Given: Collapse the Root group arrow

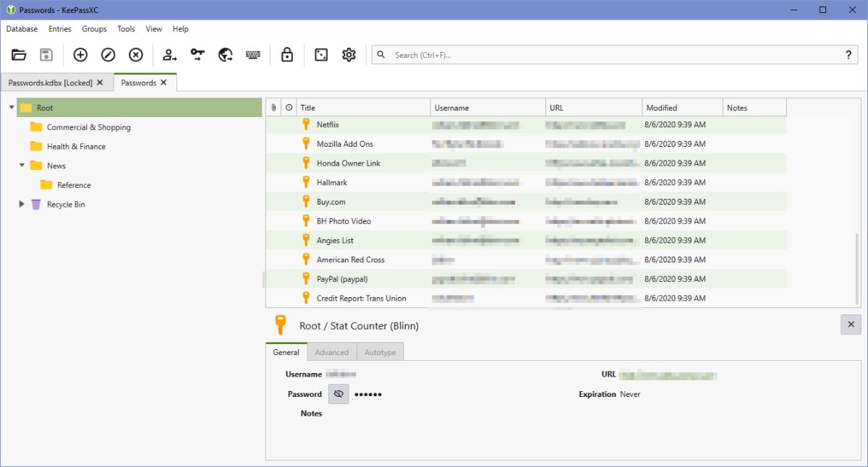Looking at the screenshot, I should pyautogui.click(x=12, y=108).
